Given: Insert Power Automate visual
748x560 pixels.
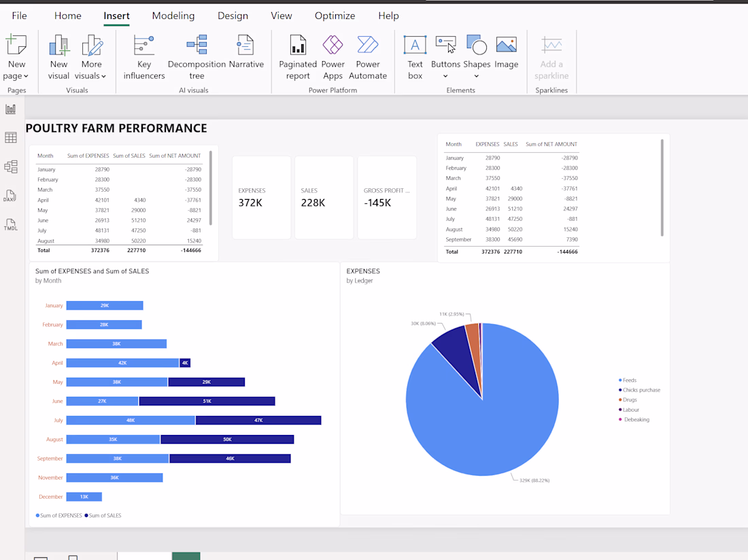Looking at the screenshot, I should [x=368, y=57].
